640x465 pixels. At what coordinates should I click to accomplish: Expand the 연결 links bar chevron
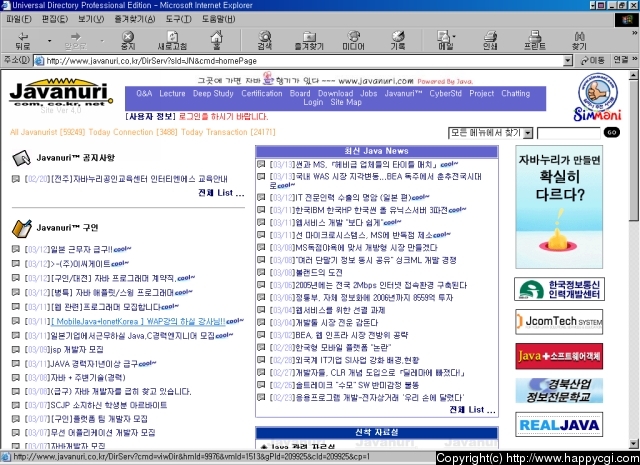click(x=635, y=59)
